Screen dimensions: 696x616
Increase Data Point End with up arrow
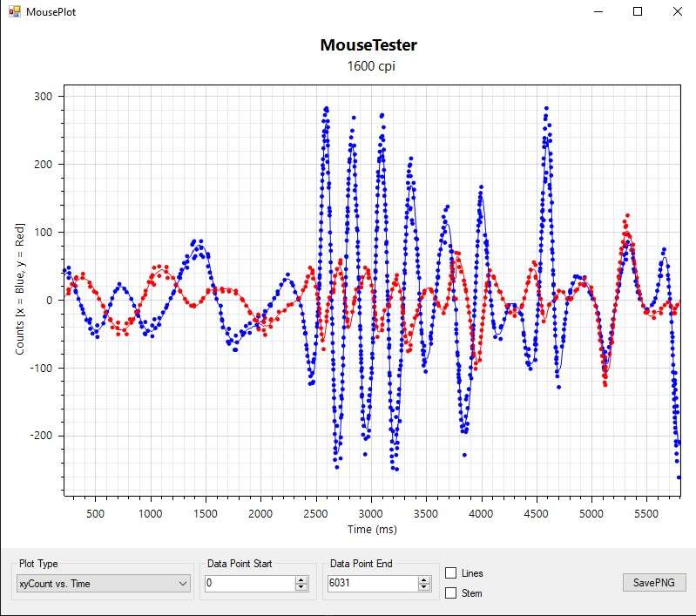tap(423, 579)
